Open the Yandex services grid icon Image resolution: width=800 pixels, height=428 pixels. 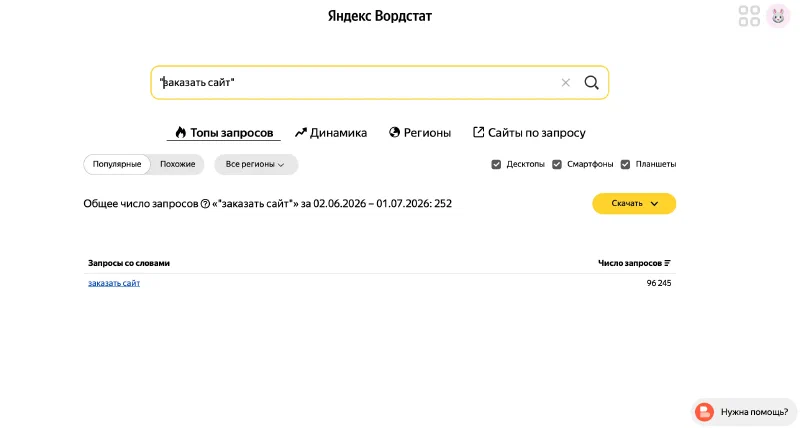pos(749,16)
